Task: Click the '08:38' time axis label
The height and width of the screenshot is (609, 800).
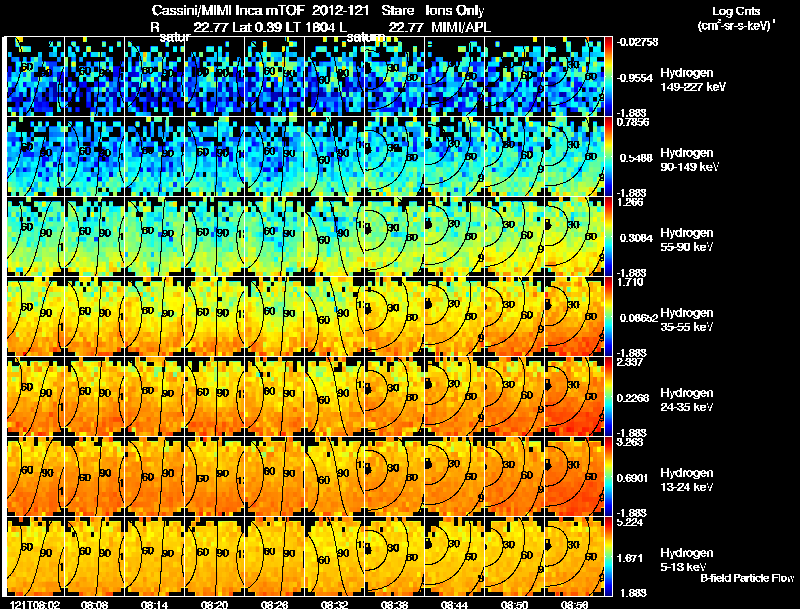Action: 394,604
